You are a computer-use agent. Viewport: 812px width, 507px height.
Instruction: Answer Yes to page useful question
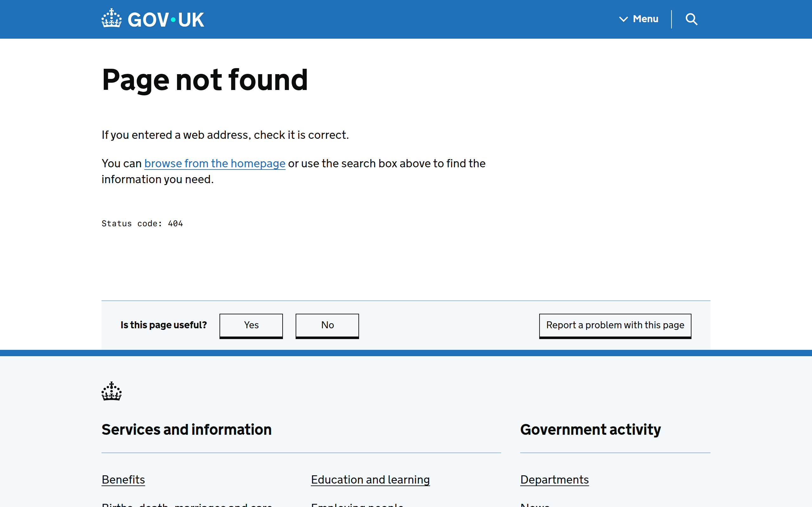251,325
